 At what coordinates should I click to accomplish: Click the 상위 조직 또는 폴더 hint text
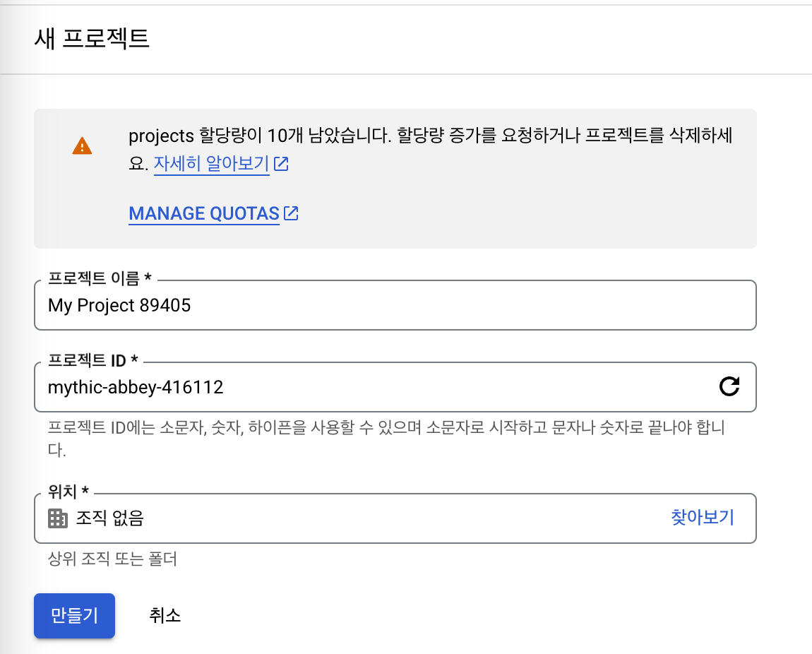[x=112, y=559]
